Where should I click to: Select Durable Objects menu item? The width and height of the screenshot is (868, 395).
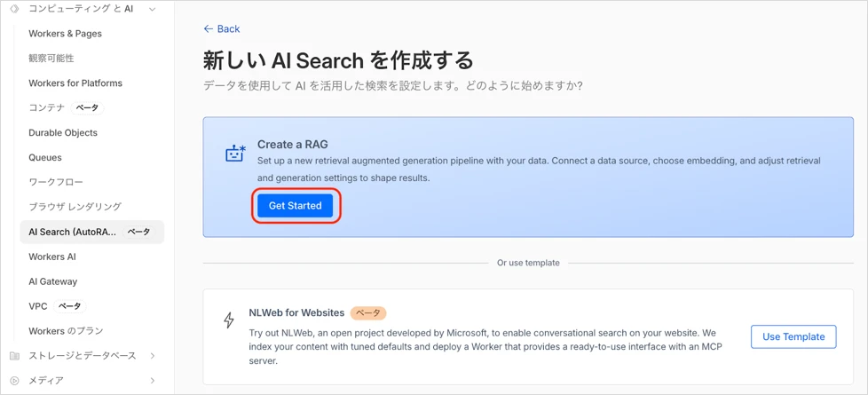tap(63, 133)
